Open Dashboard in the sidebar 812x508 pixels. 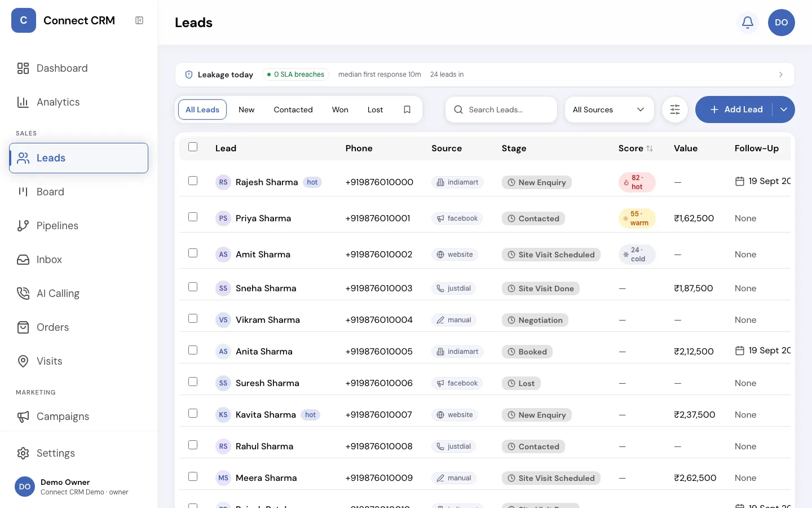[x=78, y=68]
